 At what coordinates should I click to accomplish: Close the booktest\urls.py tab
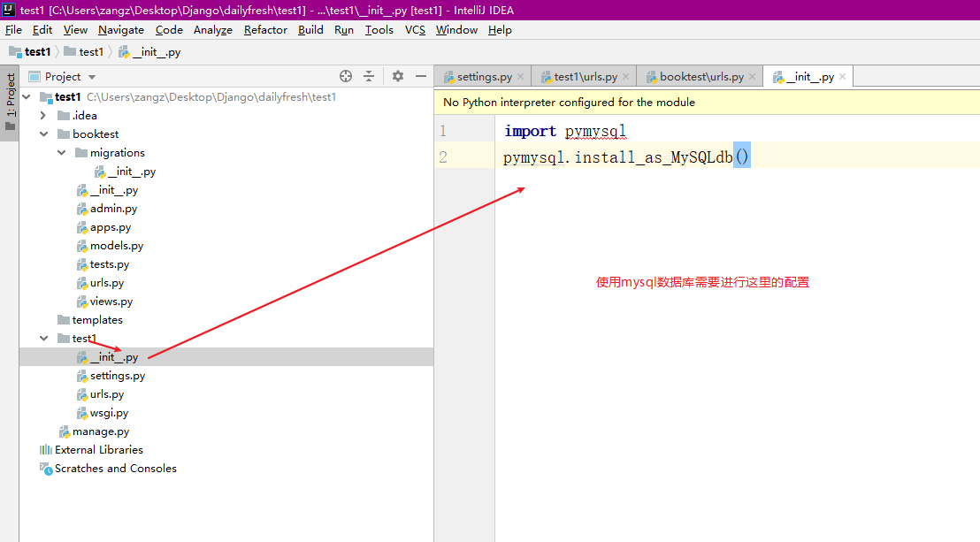click(752, 77)
